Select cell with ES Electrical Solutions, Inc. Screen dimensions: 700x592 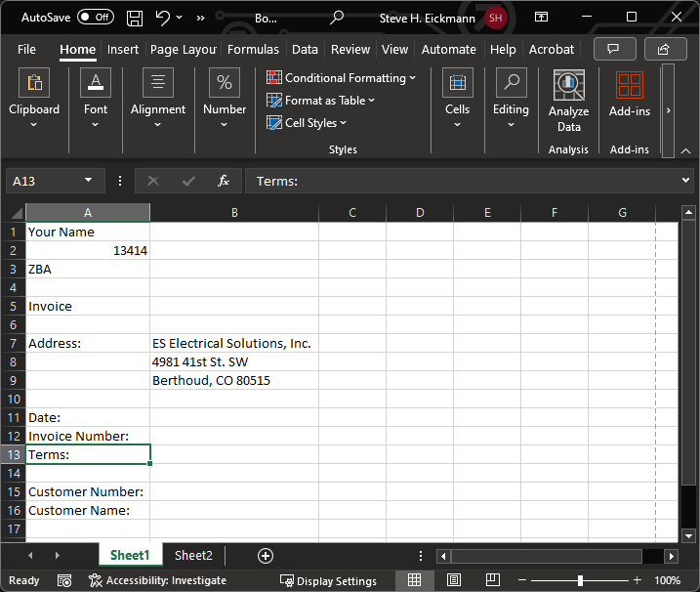(x=234, y=344)
